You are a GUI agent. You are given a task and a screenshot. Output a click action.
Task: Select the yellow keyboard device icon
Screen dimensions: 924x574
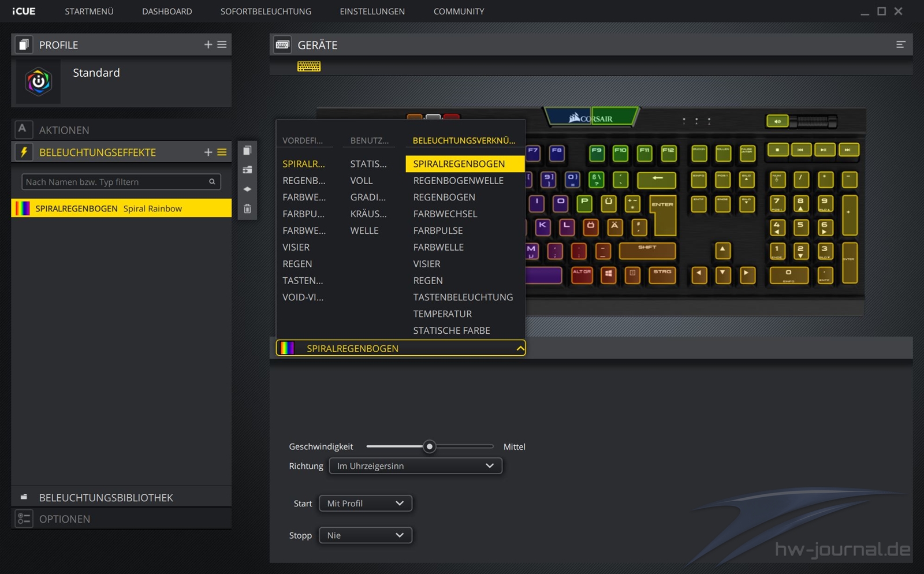[309, 66]
